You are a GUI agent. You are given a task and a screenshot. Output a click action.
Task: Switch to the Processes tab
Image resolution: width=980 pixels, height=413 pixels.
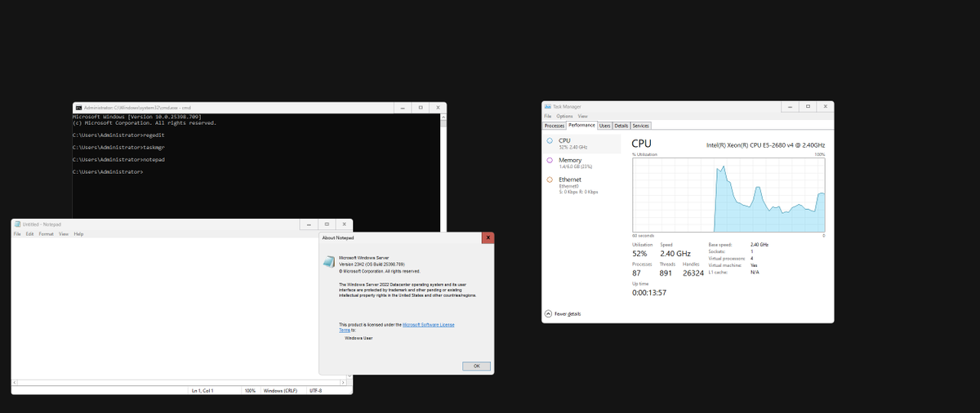[x=555, y=126]
